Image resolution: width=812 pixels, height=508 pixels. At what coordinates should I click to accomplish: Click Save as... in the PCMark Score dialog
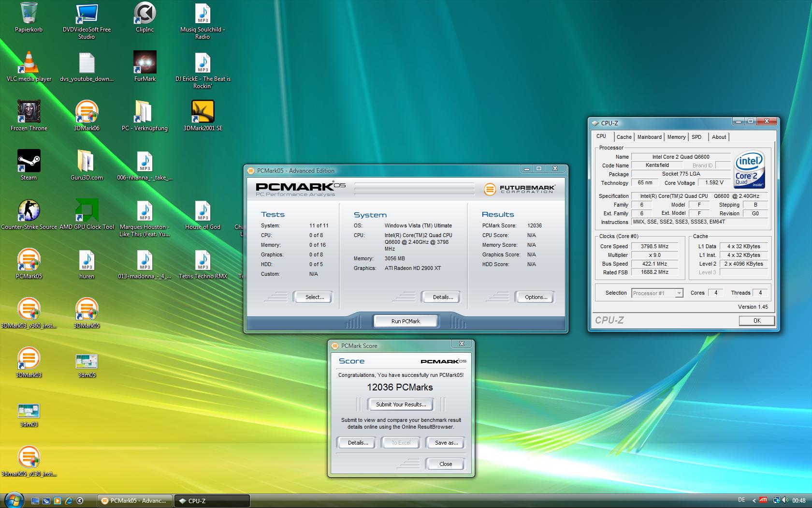[445, 443]
